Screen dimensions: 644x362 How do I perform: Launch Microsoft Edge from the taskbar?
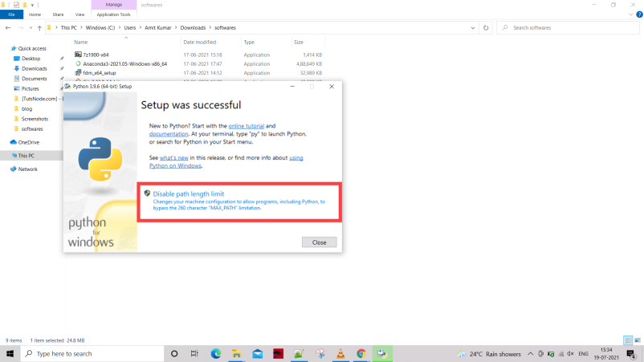[216, 354]
